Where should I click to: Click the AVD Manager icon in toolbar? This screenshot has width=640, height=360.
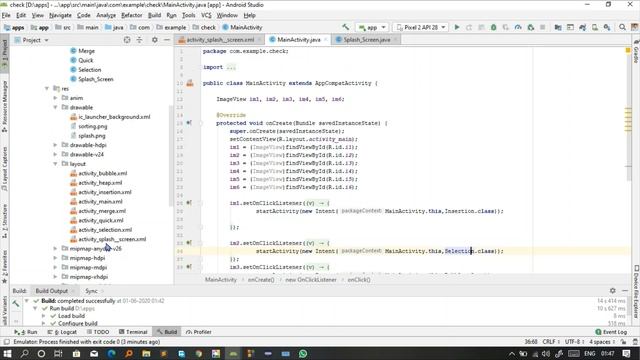coord(595,27)
